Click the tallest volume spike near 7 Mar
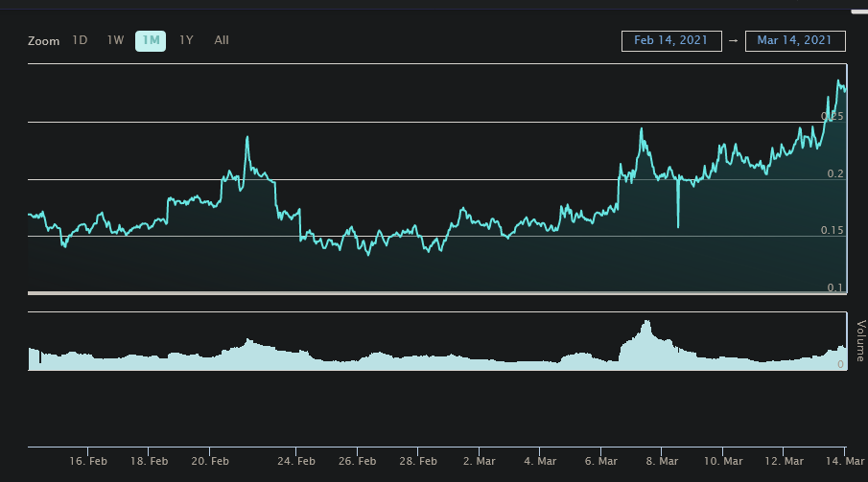 (x=648, y=321)
